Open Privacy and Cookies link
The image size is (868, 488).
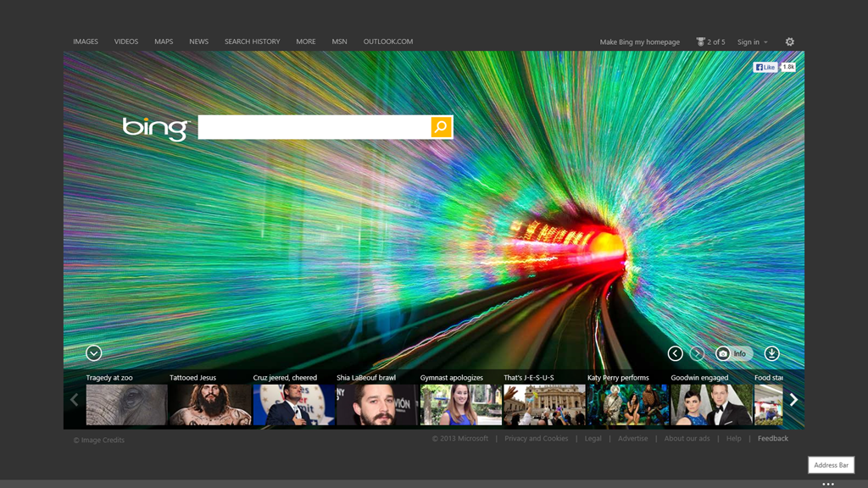[x=536, y=439]
